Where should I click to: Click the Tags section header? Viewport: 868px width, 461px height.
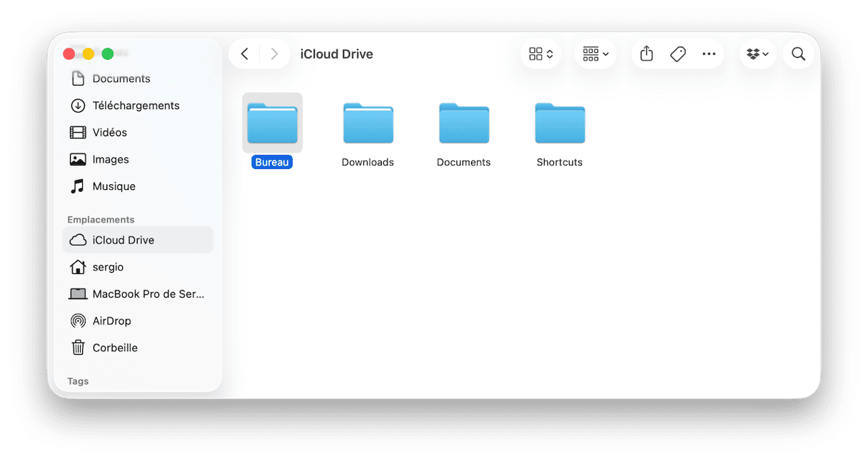[78, 382]
